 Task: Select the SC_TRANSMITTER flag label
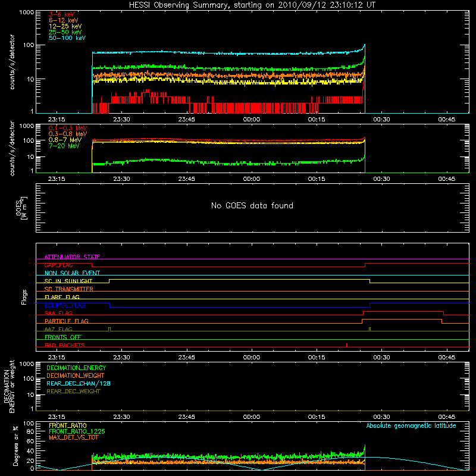[68, 289]
